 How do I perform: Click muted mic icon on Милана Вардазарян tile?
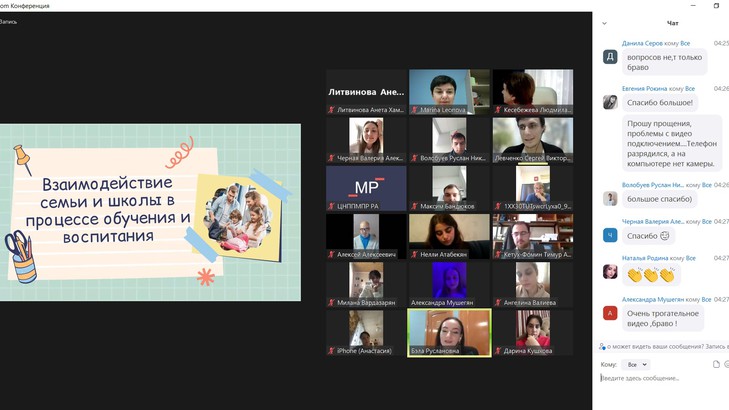tap(331, 303)
